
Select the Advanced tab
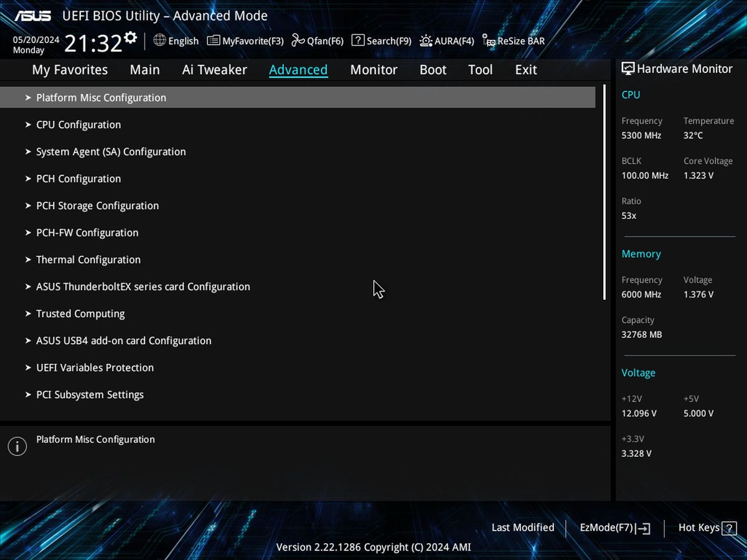click(x=298, y=70)
